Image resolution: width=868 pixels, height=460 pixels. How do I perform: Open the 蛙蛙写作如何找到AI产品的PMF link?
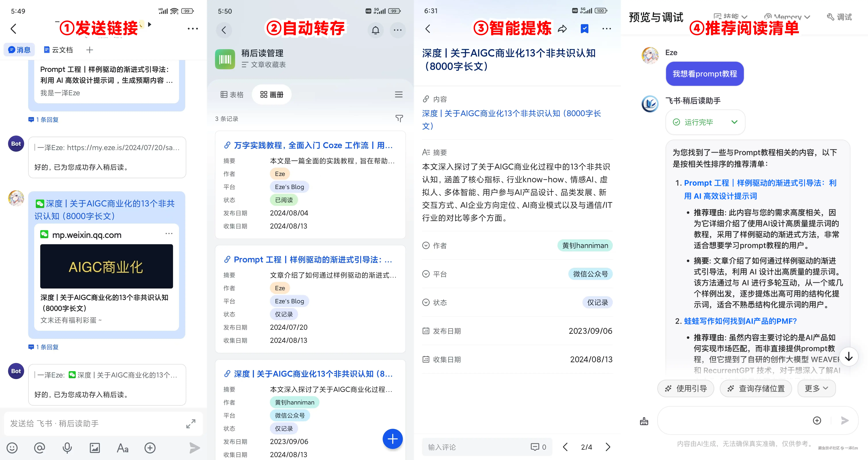pos(740,321)
